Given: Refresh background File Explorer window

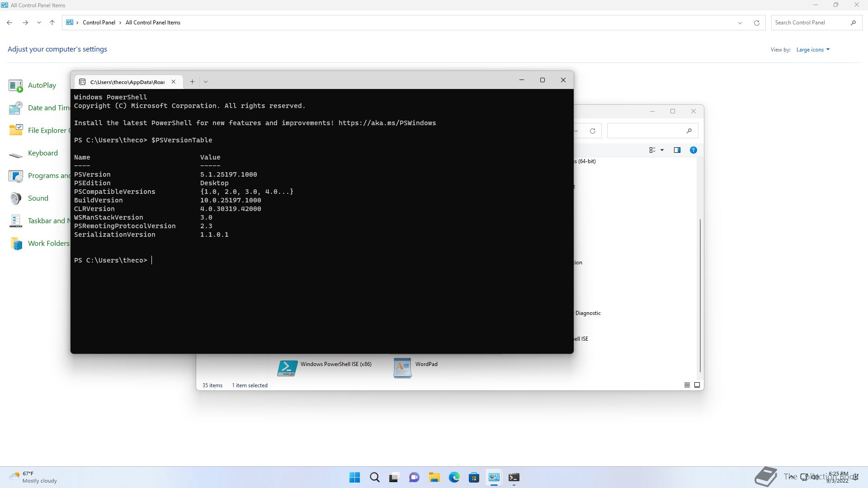Looking at the screenshot, I should [x=592, y=131].
